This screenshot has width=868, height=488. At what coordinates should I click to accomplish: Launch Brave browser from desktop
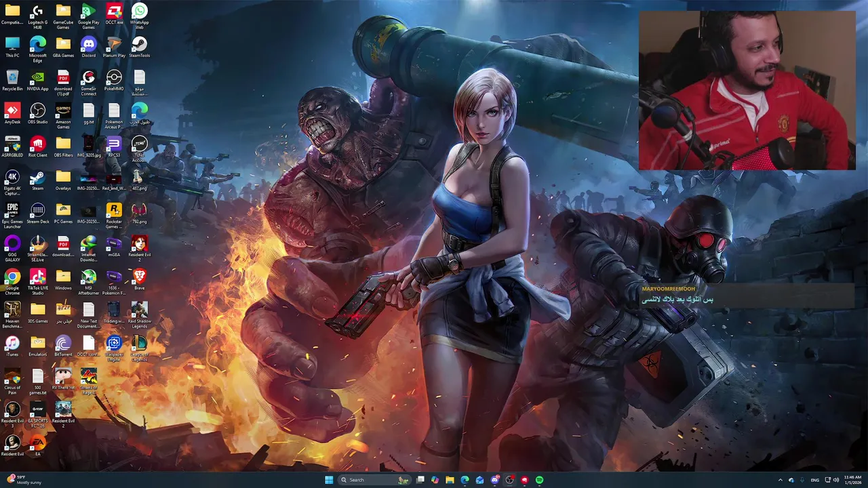pyautogui.click(x=140, y=279)
